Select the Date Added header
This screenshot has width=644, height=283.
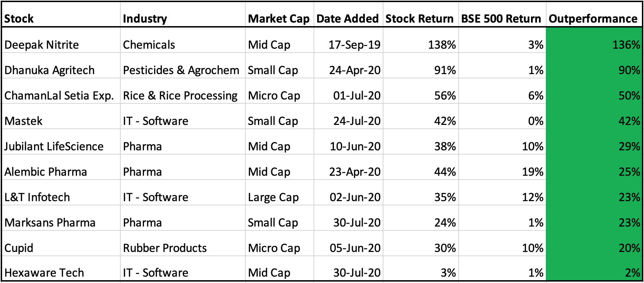347,19
